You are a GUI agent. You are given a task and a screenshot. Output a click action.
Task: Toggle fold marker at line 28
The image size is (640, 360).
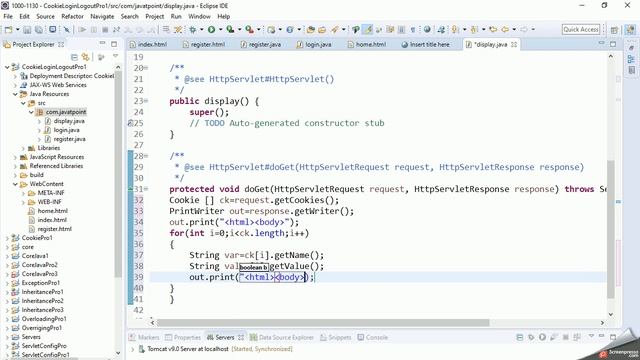(x=146, y=156)
